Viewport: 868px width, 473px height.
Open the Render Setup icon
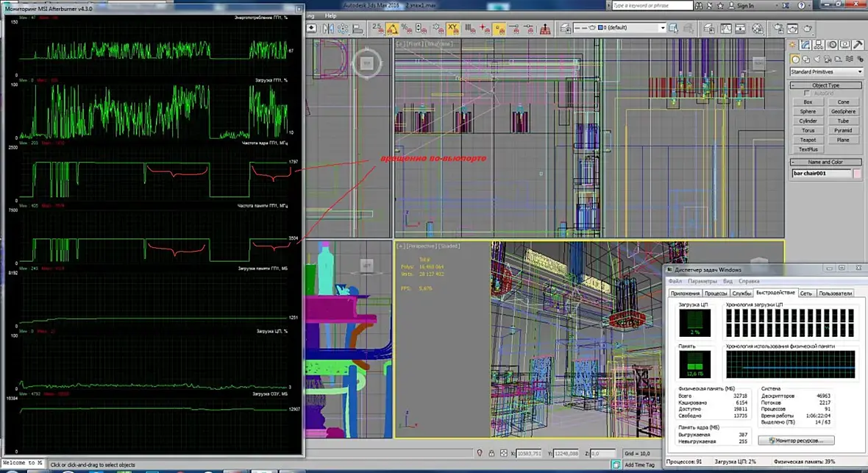click(778, 29)
